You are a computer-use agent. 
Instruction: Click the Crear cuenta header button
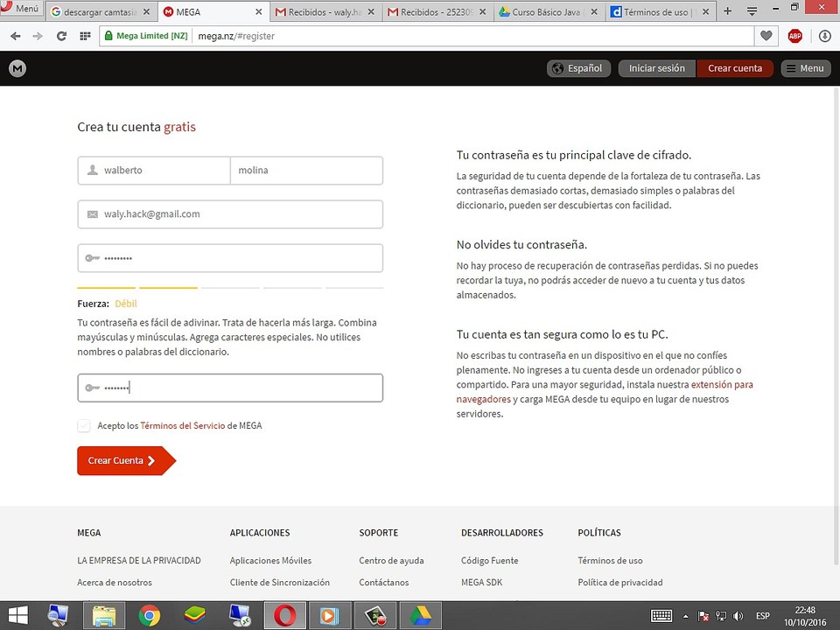[735, 68]
